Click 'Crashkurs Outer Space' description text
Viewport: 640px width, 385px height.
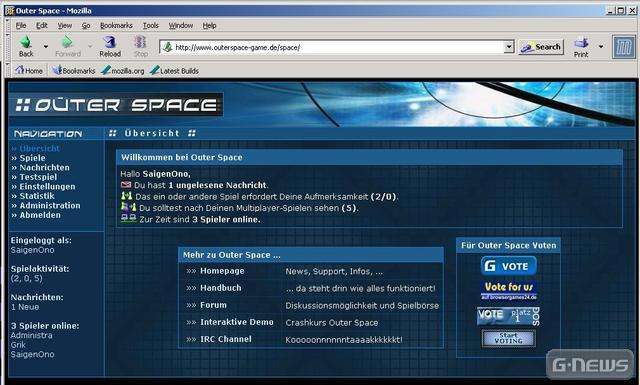[x=332, y=323]
